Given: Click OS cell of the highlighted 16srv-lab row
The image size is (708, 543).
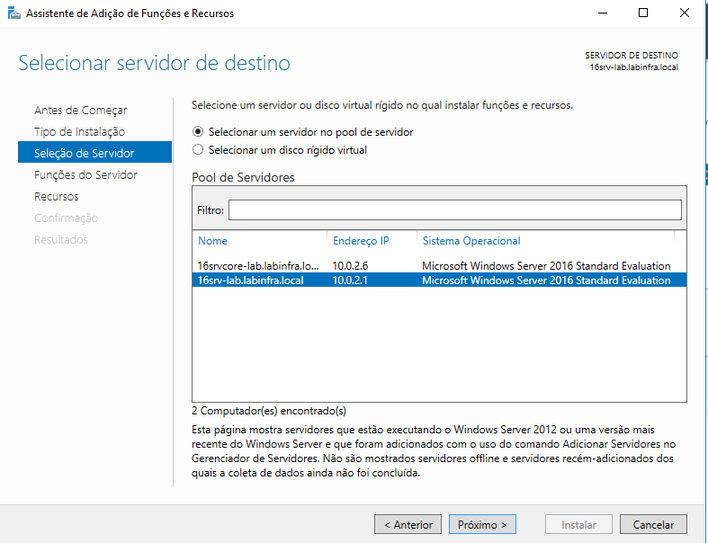Looking at the screenshot, I should [546, 280].
